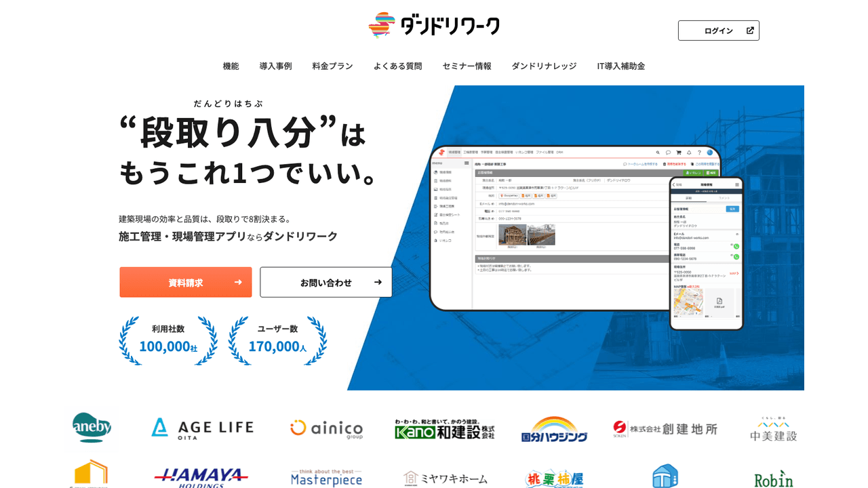Click the ダンドリワーク logo at the top
This screenshot has height=488, width=868.
(434, 26)
